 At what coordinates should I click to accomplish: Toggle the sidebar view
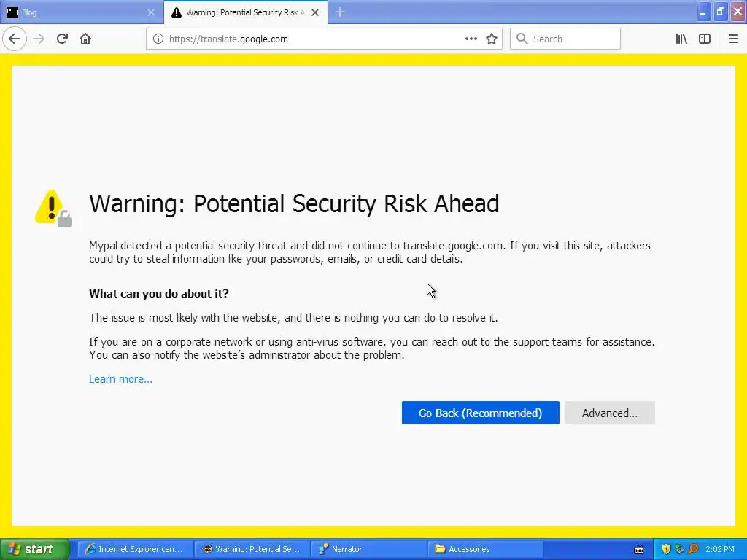coord(705,39)
